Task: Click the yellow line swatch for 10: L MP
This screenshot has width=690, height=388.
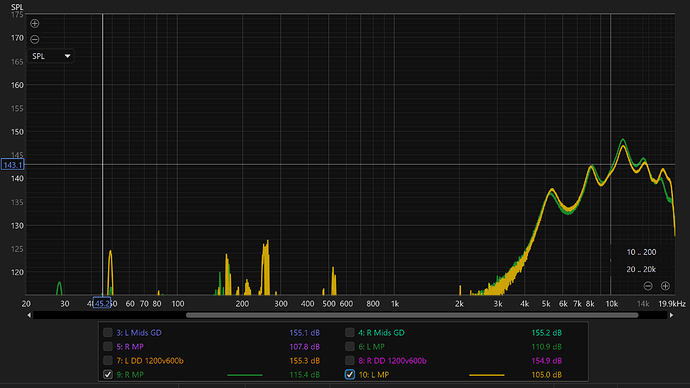Action: tap(487, 375)
